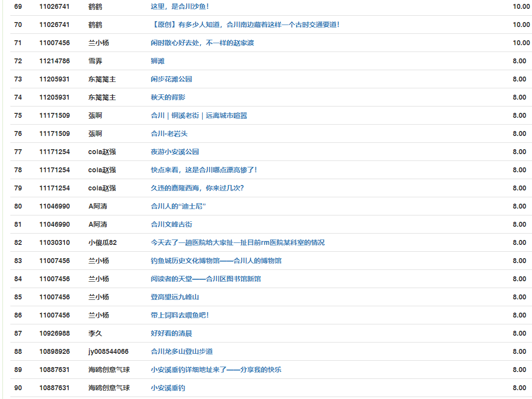Click the link "钓鱼城历史文化博物馆——合川人的博物馆"
The image size is (532, 399).
pos(216,261)
